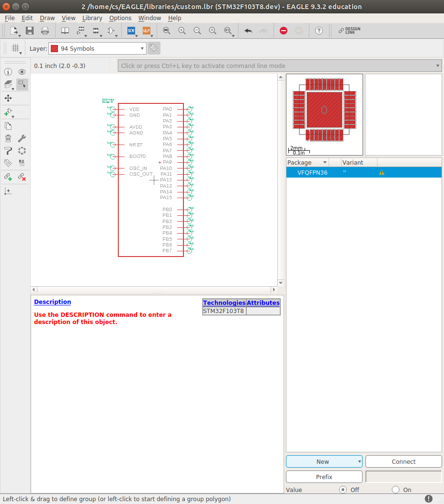Click the red Stop command icon
Image resolution: width=444 pixels, height=504 pixels.
point(284,31)
